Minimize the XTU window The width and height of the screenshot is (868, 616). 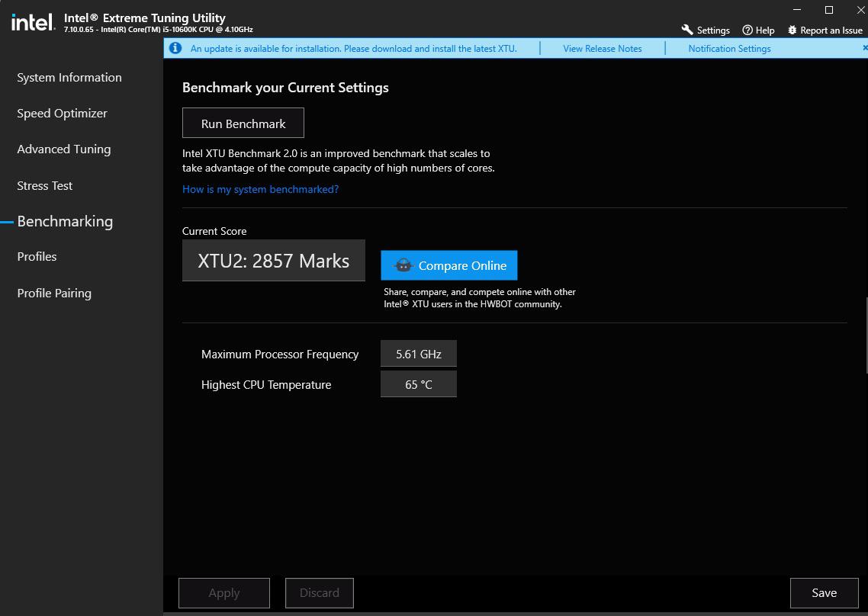tap(797, 9)
